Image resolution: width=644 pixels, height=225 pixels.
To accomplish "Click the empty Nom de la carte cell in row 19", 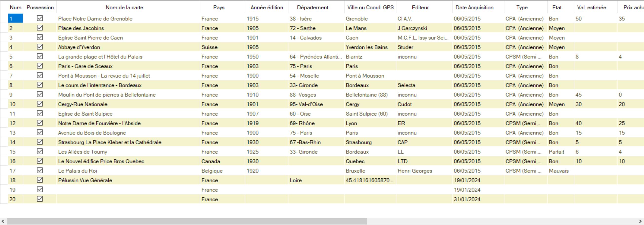I will pos(128,190).
